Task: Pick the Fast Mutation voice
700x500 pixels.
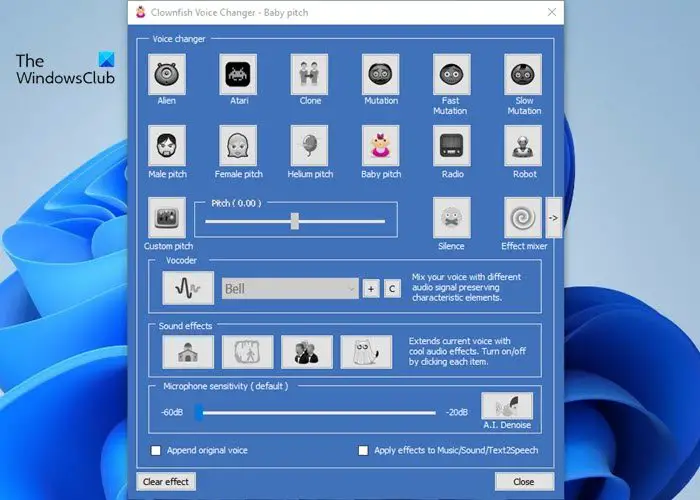Action: pos(451,74)
